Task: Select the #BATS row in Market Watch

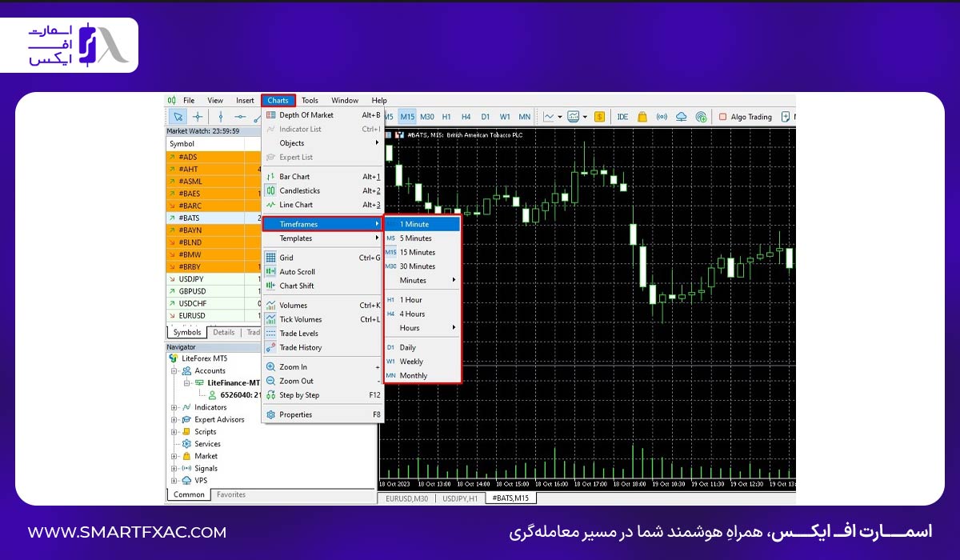Action: (214, 218)
